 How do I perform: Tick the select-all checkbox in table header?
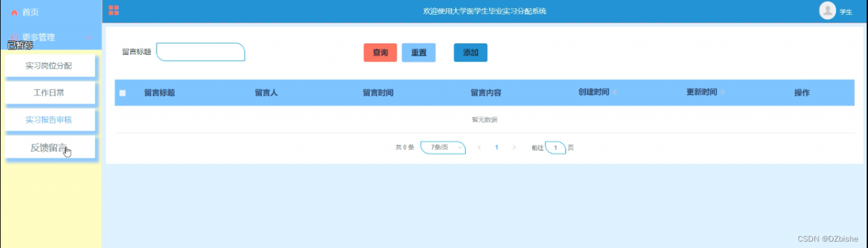click(x=123, y=93)
